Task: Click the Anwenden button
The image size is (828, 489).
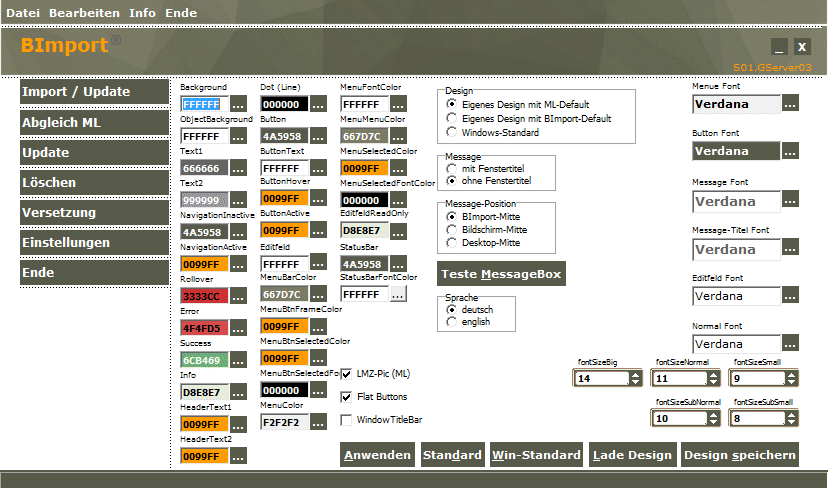Action: tap(378, 455)
